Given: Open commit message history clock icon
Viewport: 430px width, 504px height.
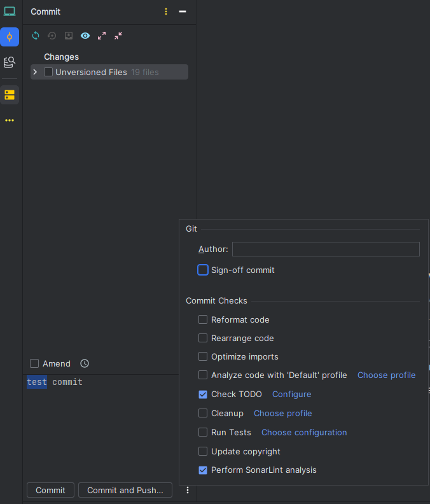Looking at the screenshot, I should click(x=85, y=363).
